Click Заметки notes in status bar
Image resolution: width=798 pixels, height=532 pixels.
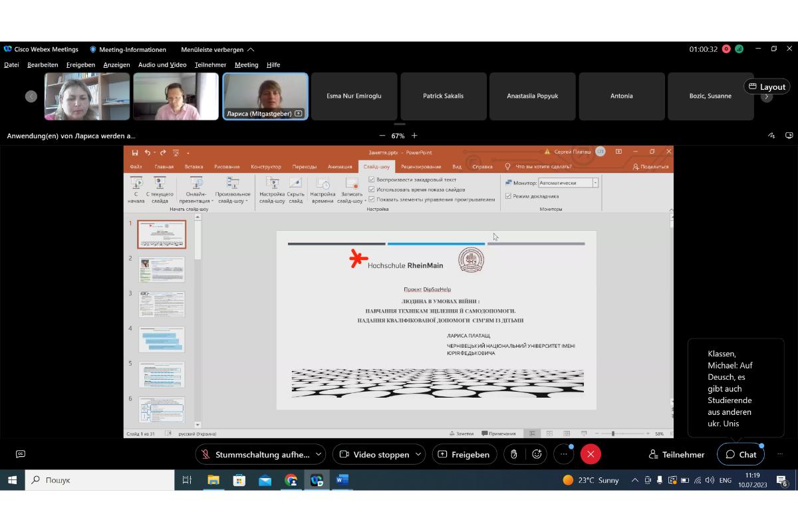[x=462, y=434]
